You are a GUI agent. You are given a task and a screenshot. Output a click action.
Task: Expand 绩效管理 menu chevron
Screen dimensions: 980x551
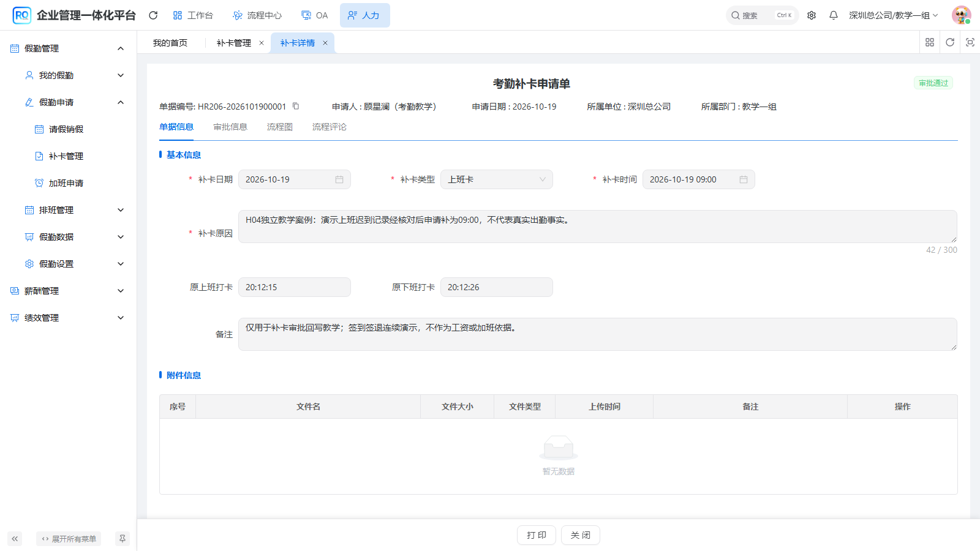tap(121, 318)
